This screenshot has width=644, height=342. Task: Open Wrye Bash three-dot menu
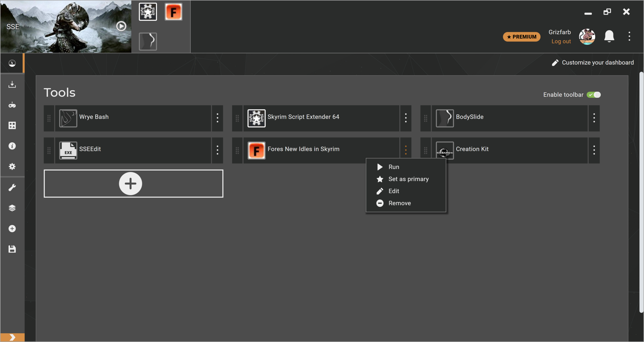pyautogui.click(x=217, y=118)
